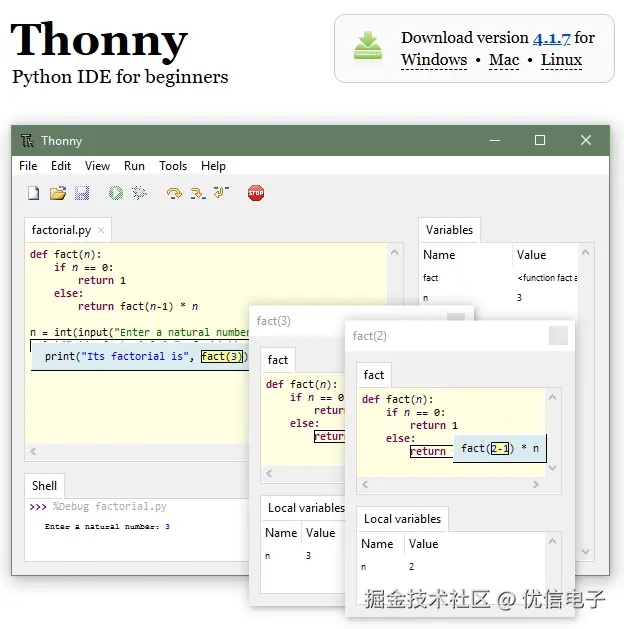Click the fact(3) window title

274,321
